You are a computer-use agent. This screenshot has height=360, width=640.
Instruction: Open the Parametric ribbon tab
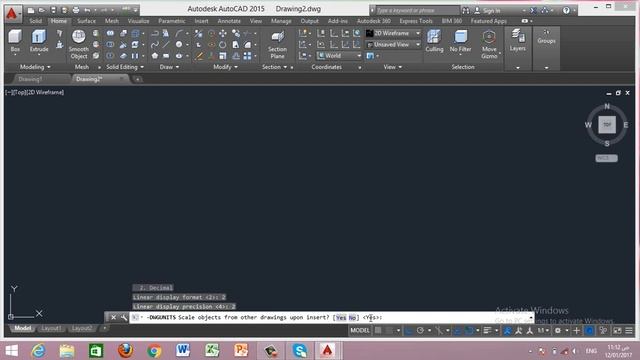(171, 21)
